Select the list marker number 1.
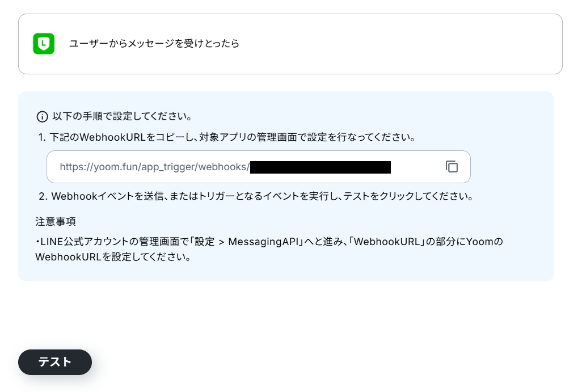Image resolution: width=582 pixels, height=392 pixels. click(x=42, y=137)
